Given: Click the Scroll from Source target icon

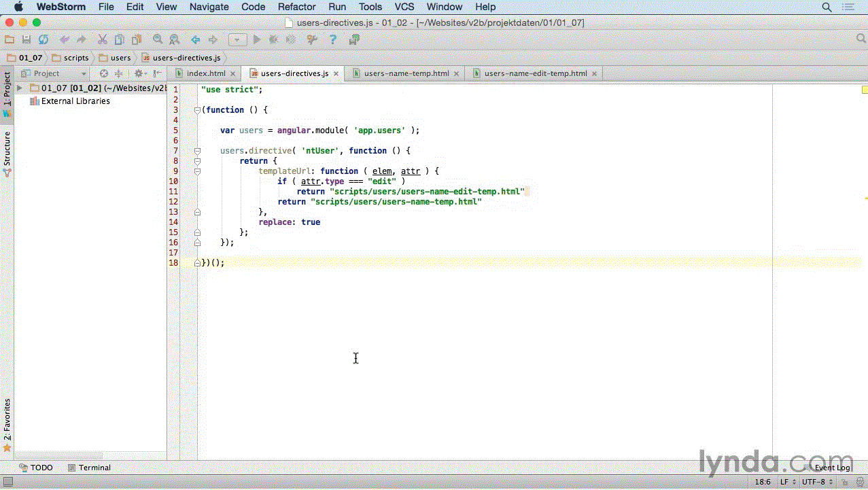Looking at the screenshot, I should point(104,73).
